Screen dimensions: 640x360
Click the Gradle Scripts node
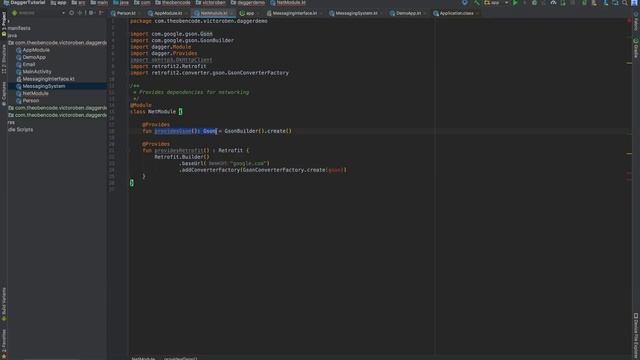point(20,129)
